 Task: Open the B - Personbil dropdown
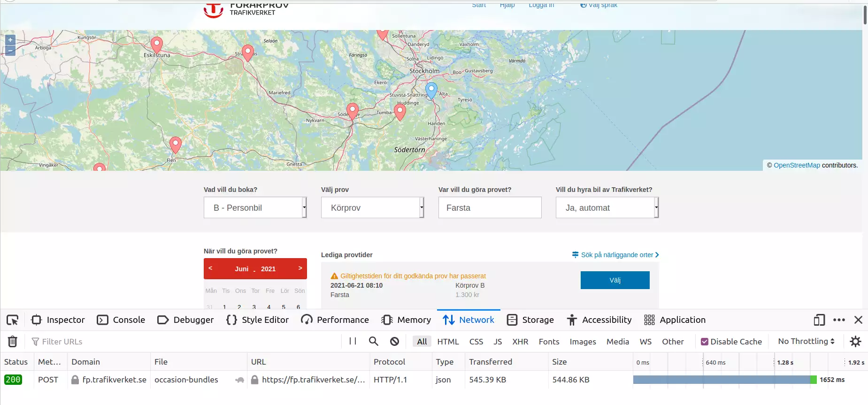coord(255,207)
